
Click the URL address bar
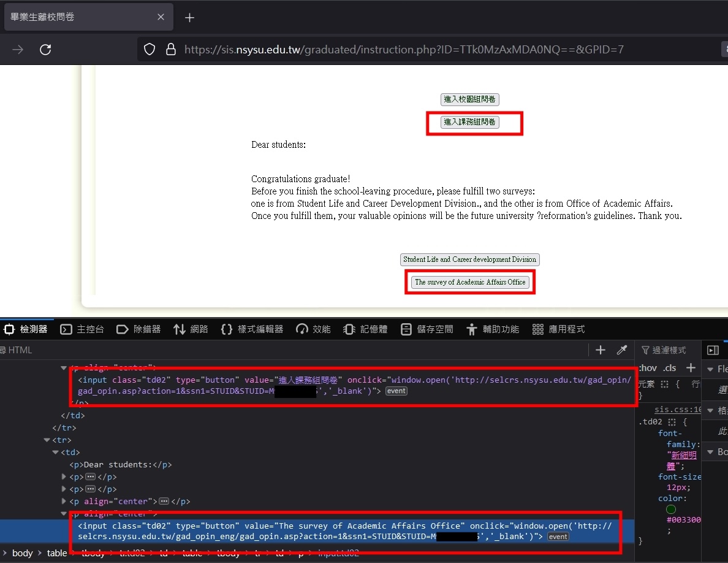(x=404, y=49)
